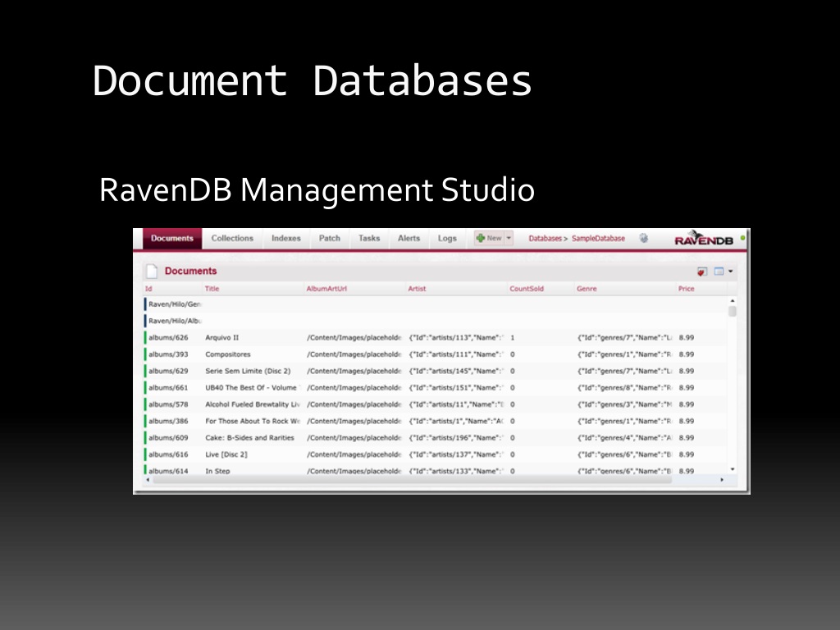Click the green plus New icon
This screenshot has width=840, height=630.
(x=481, y=239)
